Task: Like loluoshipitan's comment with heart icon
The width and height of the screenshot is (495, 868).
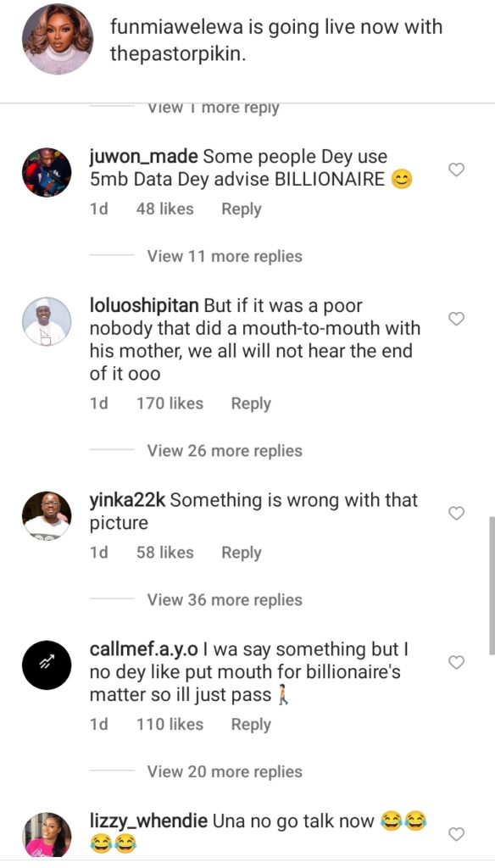Action: (x=456, y=319)
